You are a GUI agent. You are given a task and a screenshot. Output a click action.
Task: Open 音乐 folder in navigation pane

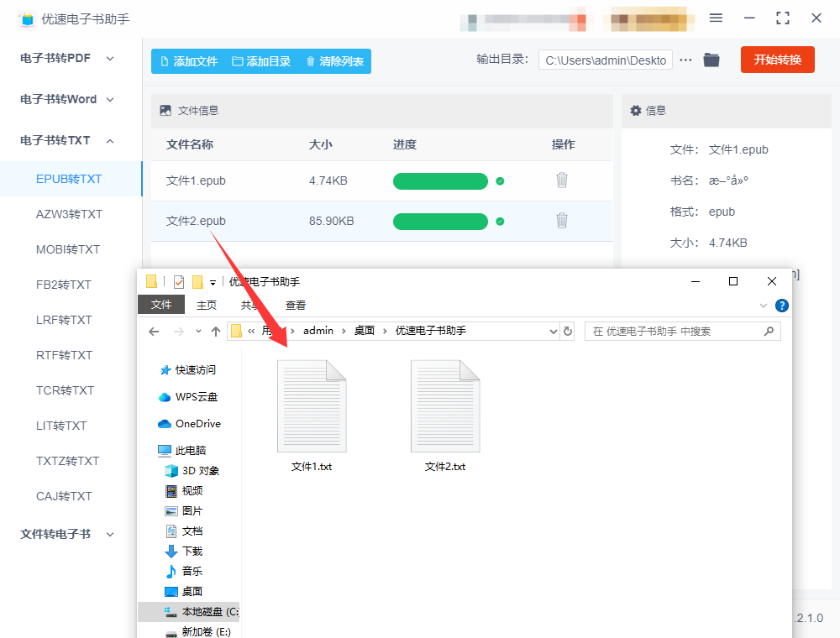[x=184, y=571]
